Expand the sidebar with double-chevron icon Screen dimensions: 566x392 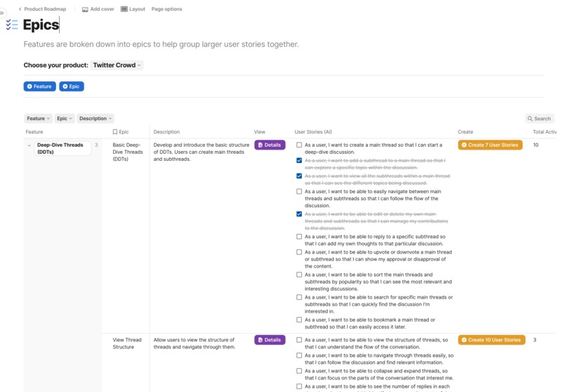pos(2,13)
